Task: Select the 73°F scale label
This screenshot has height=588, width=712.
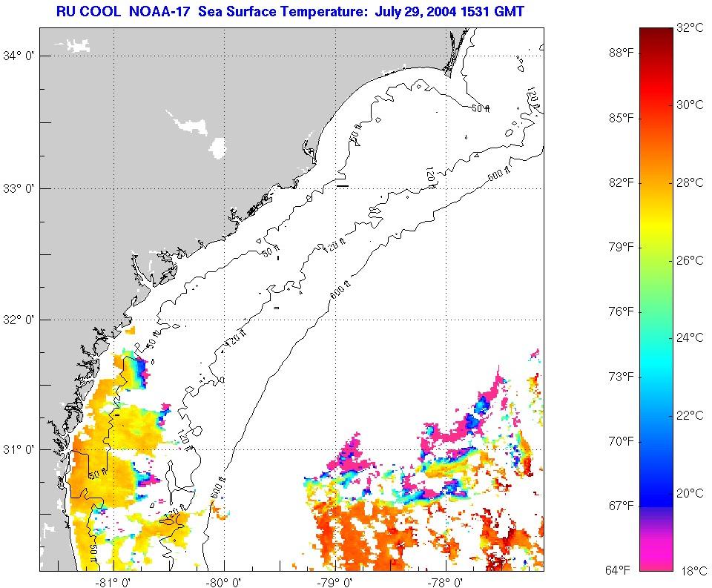Action: [622, 377]
